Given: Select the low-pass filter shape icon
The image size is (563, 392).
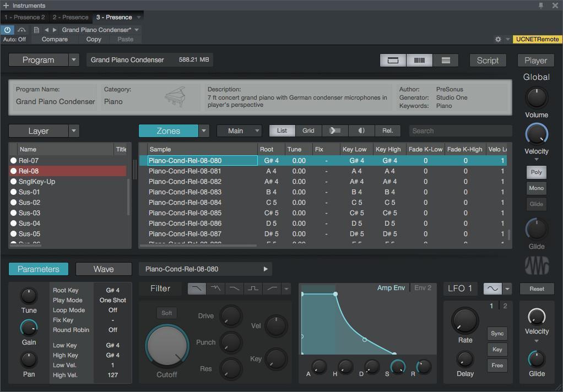Looking at the screenshot, I should pos(197,288).
